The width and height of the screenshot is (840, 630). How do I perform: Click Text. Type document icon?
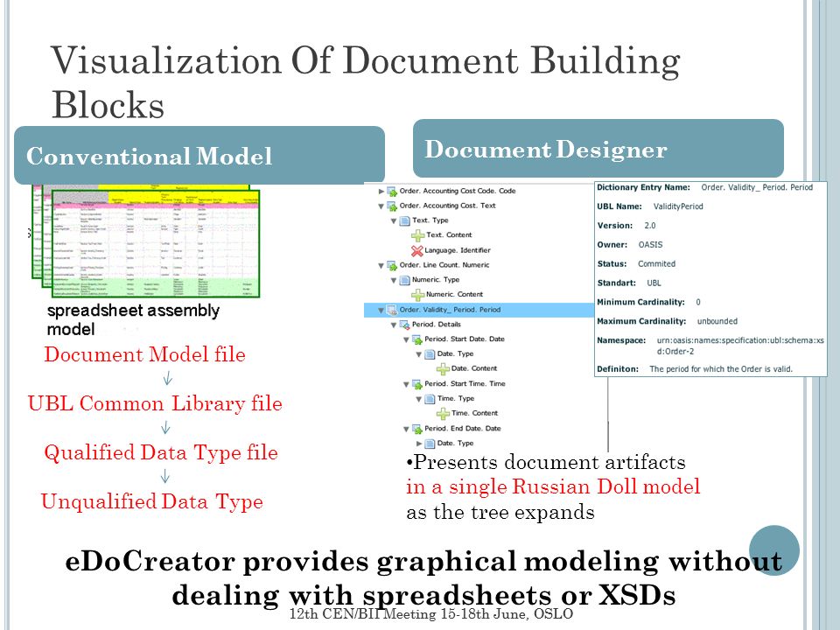(x=405, y=220)
